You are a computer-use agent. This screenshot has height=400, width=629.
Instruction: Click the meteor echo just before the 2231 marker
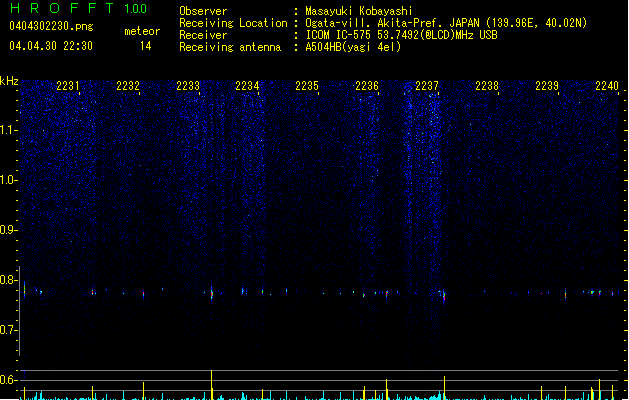pyautogui.click(x=24, y=290)
